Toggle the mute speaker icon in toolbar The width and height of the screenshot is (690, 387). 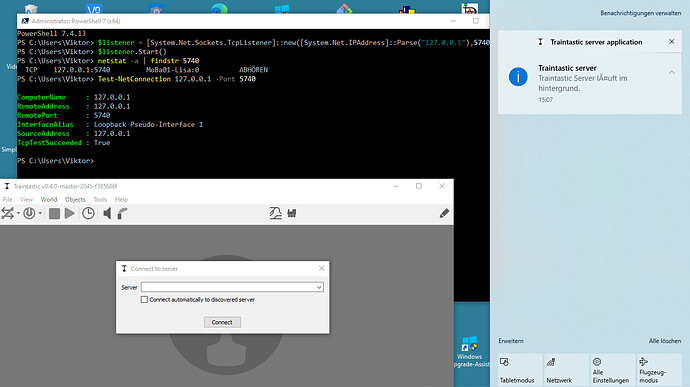107,214
